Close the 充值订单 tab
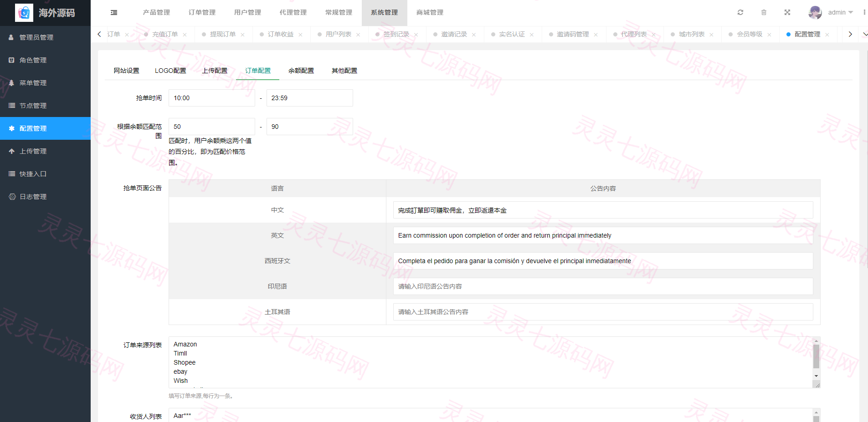This screenshot has height=422, width=868. coord(185,35)
